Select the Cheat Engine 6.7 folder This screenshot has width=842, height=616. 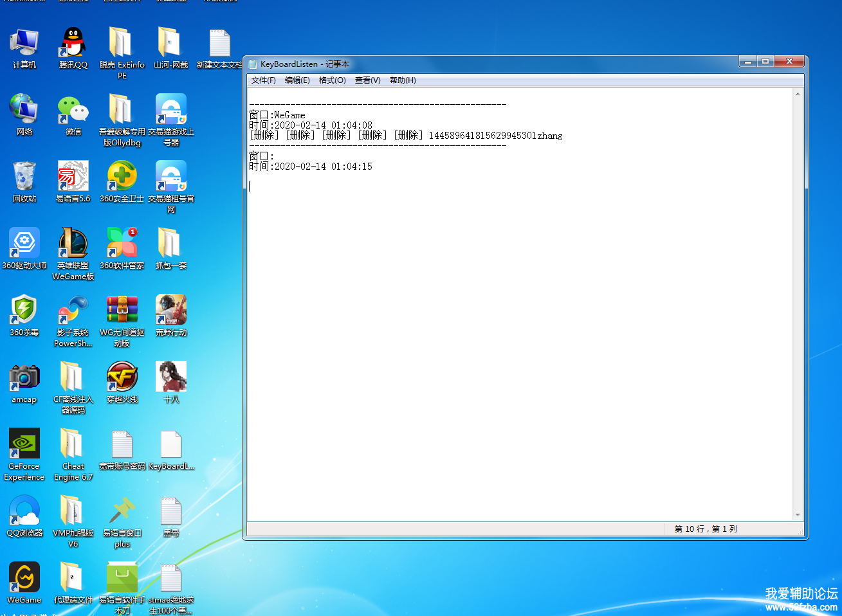(73, 445)
